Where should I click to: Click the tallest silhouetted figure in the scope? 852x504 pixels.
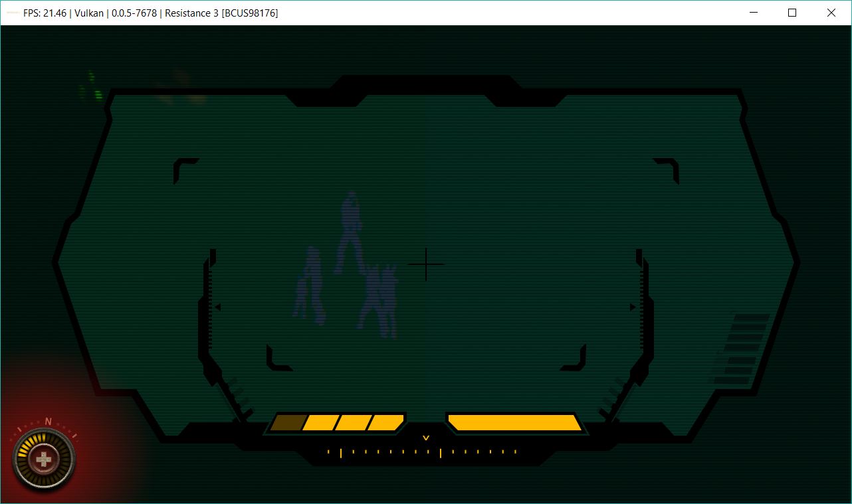[349, 232]
